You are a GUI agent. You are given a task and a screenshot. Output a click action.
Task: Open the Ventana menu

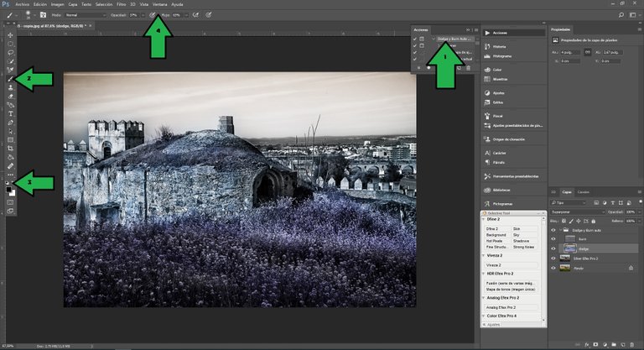160,4
